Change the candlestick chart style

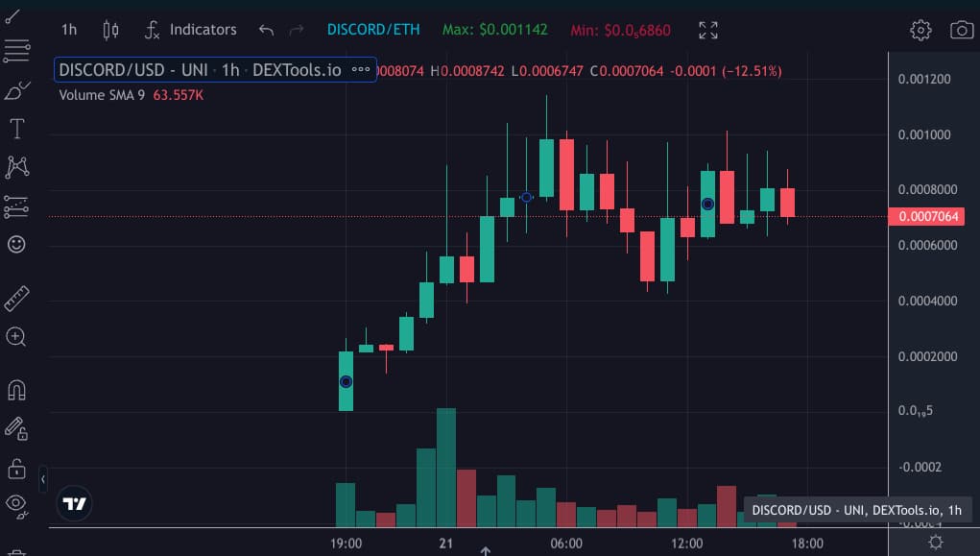[110, 30]
